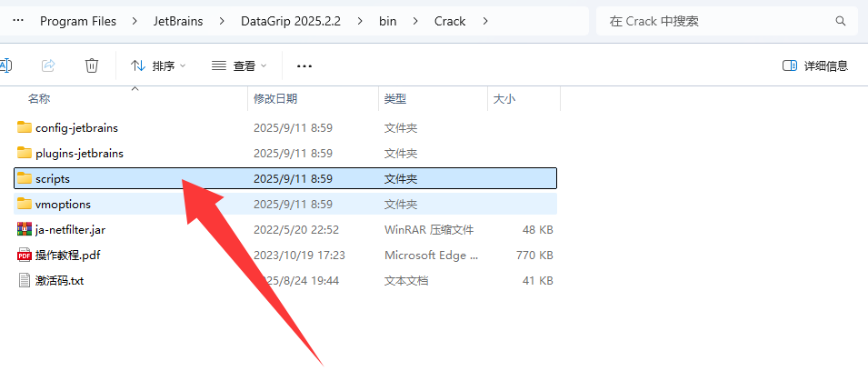Click the Microsoft Edge type cell

(431, 255)
